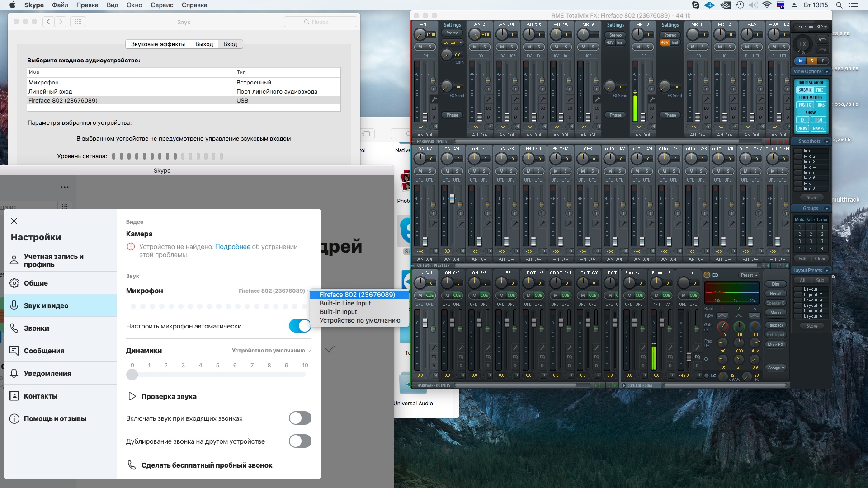Screen dimensions: 868x488
Task: Click the Calls phone icon in sidebar
Action: pos(14,328)
